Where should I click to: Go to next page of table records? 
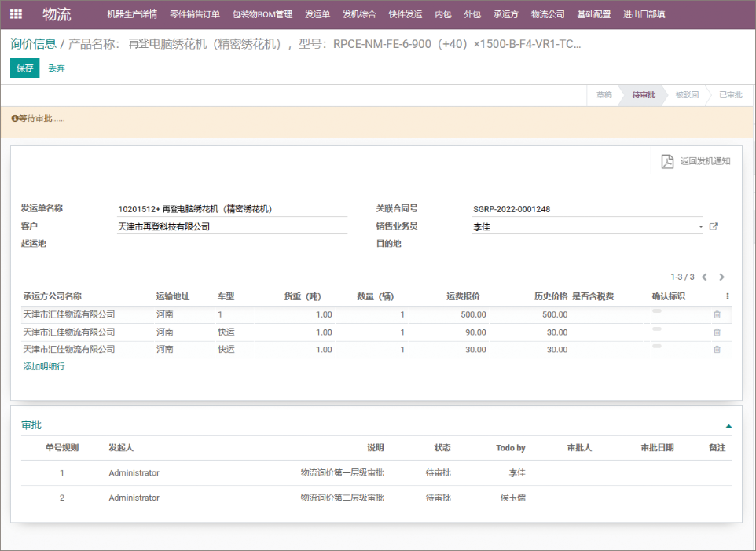pos(721,277)
